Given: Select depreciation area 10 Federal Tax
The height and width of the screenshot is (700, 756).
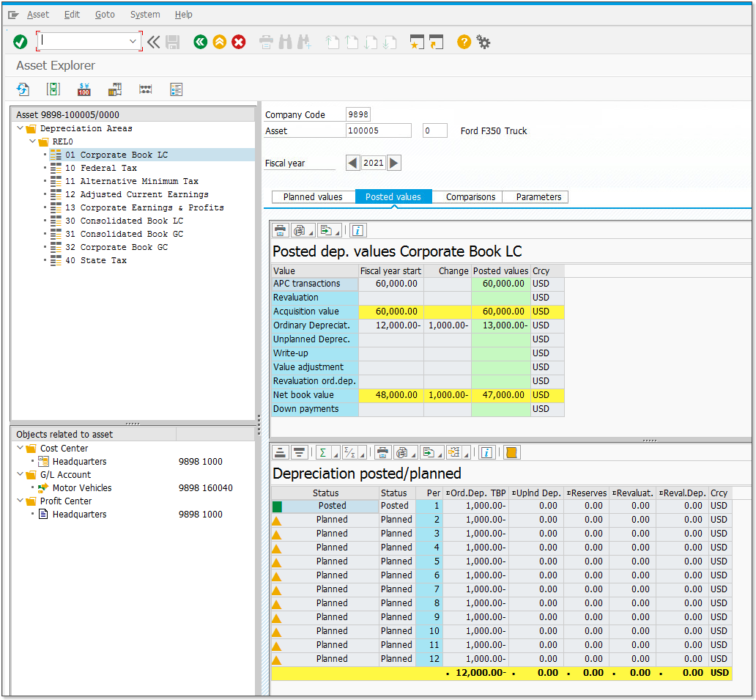Looking at the screenshot, I should click(101, 168).
